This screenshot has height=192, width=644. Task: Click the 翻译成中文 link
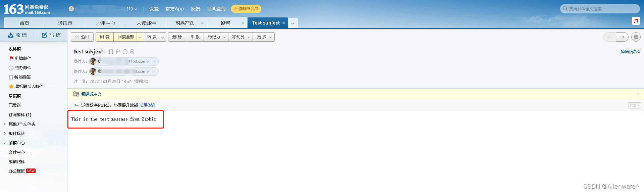tap(92, 94)
